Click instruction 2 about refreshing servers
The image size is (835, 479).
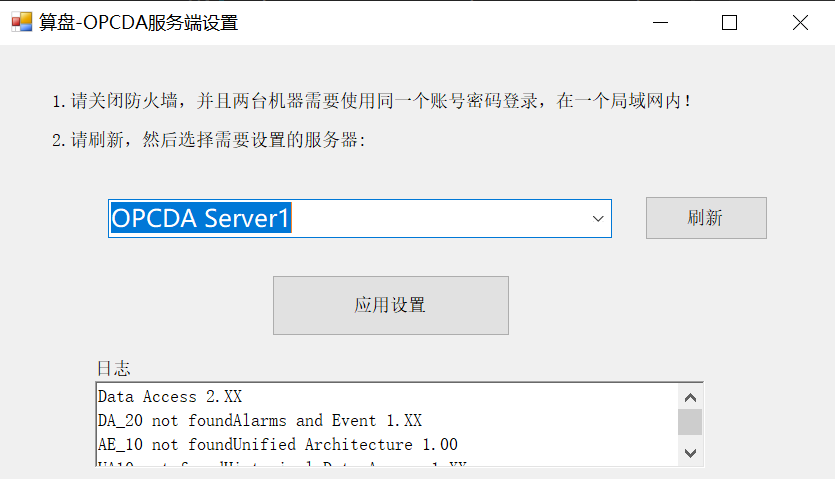(210, 140)
